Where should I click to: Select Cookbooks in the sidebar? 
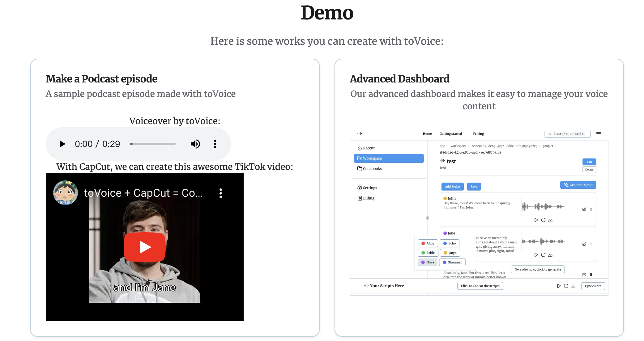tap(372, 169)
